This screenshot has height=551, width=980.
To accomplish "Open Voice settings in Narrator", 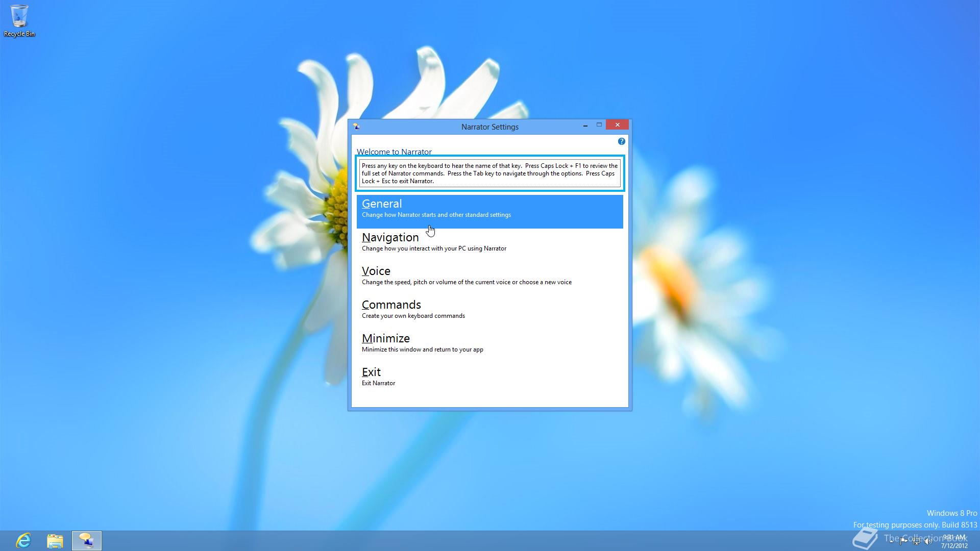I will pos(489,279).
